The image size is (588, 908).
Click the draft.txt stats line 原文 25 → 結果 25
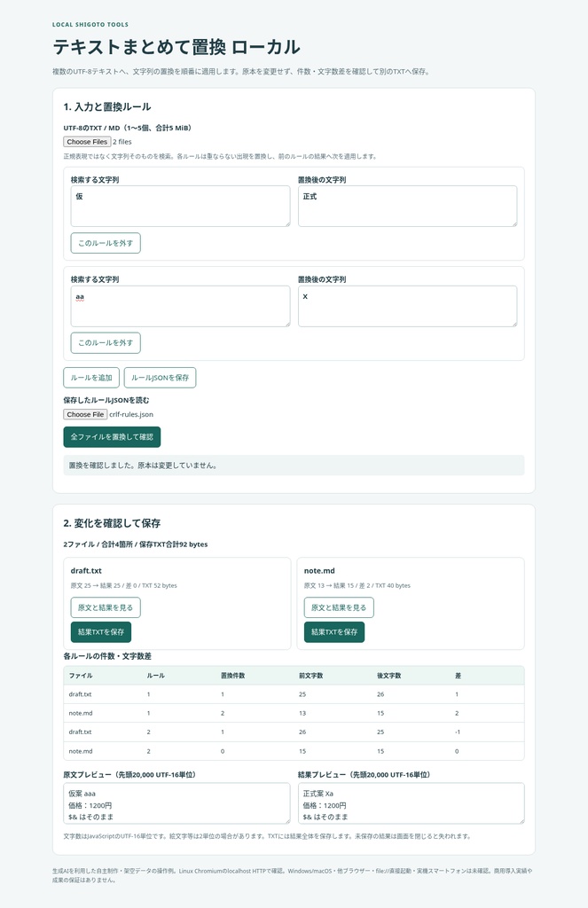tap(124, 585)
